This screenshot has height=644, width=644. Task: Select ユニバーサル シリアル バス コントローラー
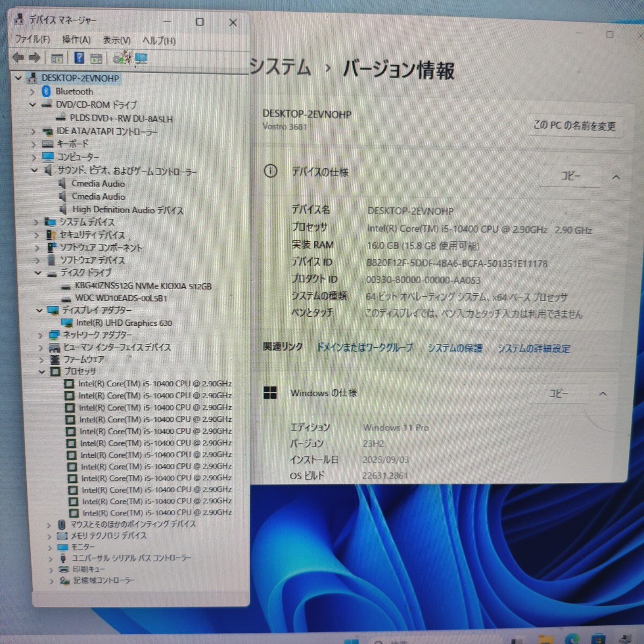pyautogui.click(x=131, y=558)
